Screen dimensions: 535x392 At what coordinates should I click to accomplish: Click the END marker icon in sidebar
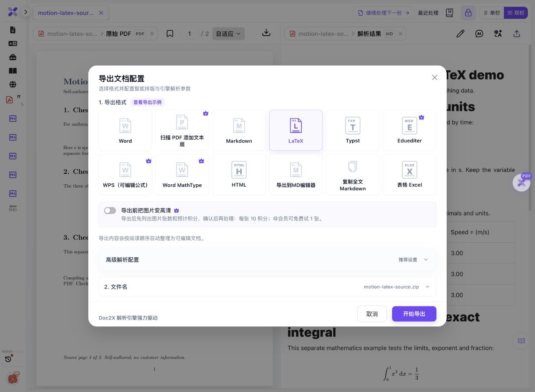point(13,208)
